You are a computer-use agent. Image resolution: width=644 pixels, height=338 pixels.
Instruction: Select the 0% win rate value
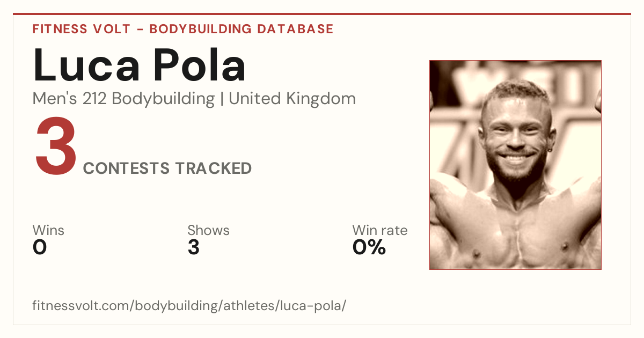(369, 247)
